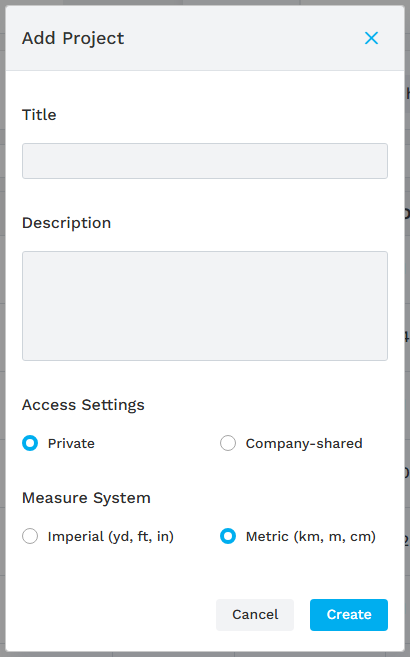This screenshot has width=410, height=657.
Task: Choose the Imperial radio circle
Action: point(30,536)
